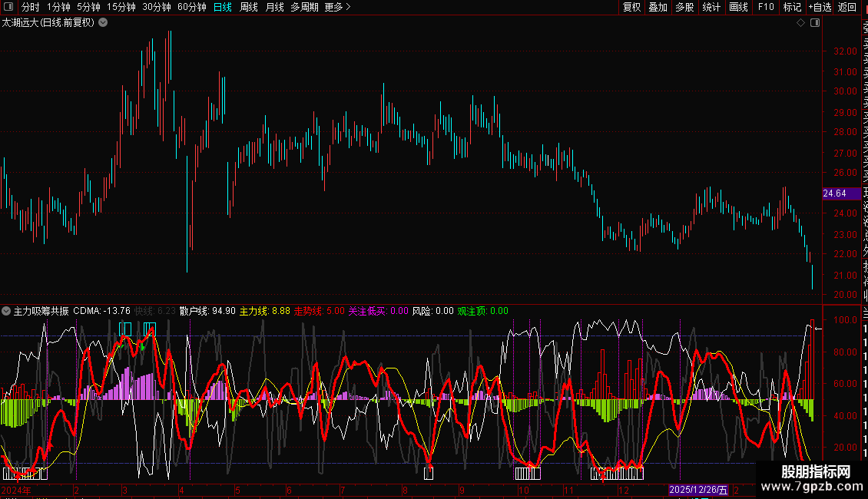Click the 复权 adjustment button

tap(631, 7)
